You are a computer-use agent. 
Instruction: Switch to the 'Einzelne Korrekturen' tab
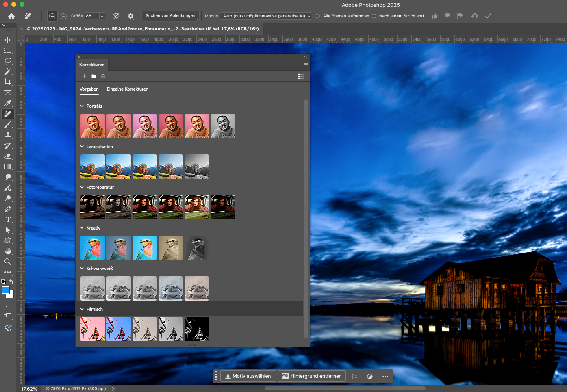(127, 89)
